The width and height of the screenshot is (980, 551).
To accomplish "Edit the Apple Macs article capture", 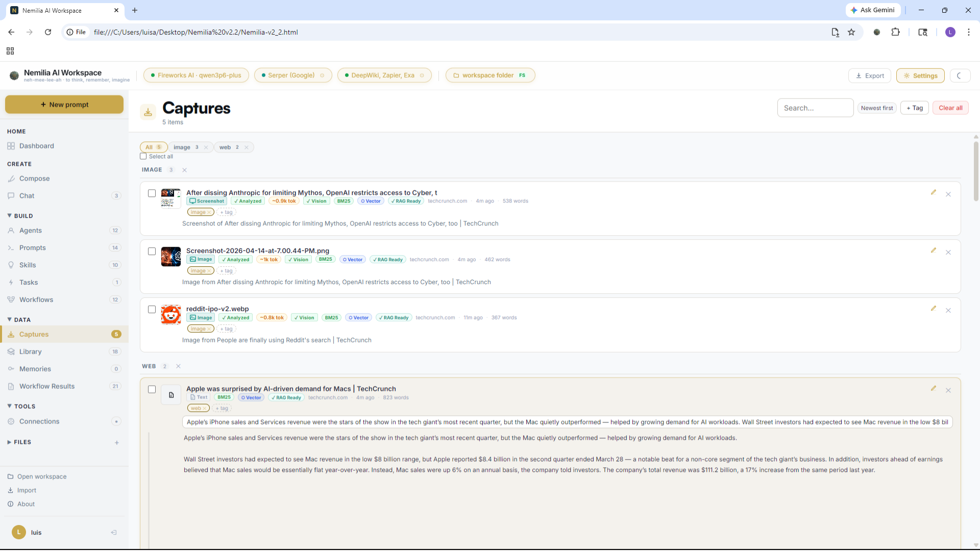I will 934,389.
